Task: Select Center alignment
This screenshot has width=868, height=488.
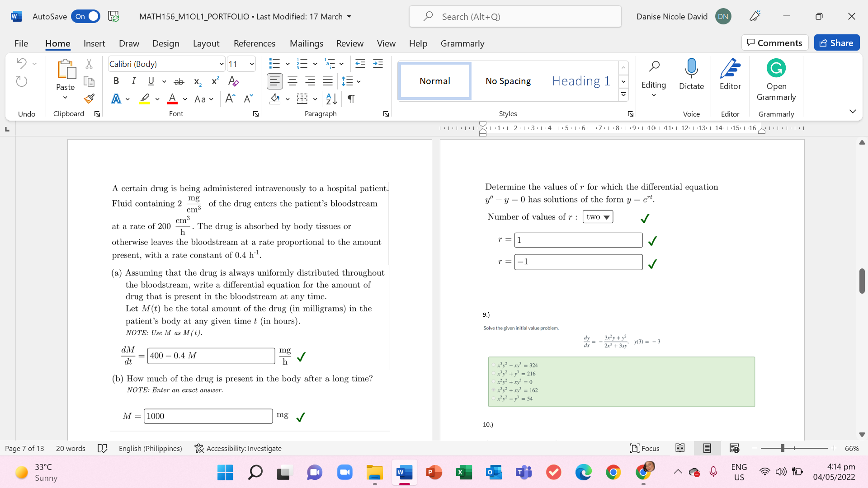Action: click(x=292, y=81)
